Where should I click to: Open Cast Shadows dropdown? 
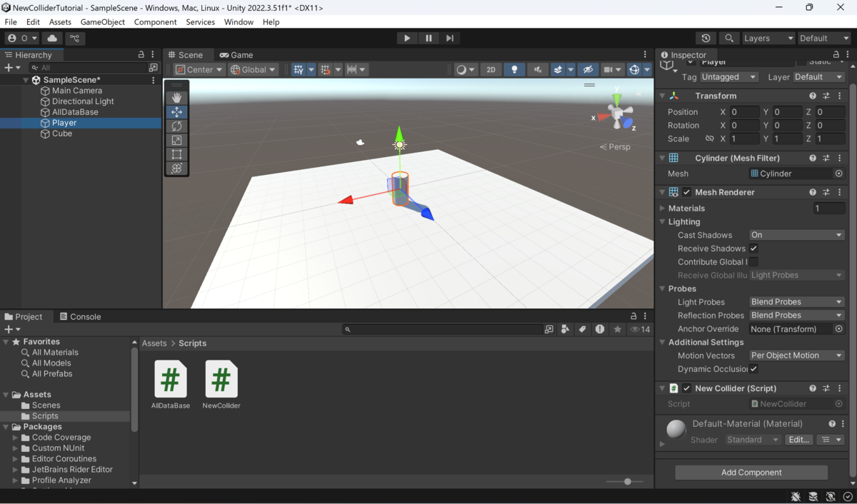coord(796,235)
